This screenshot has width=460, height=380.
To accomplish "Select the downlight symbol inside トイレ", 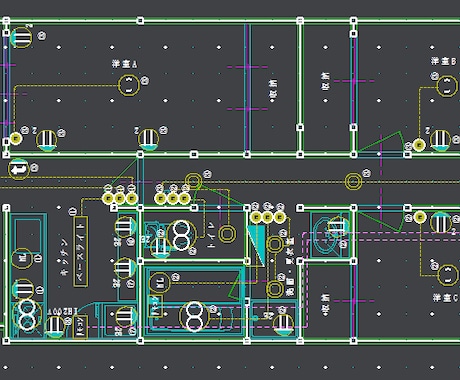I will click(x=227, y=233).
